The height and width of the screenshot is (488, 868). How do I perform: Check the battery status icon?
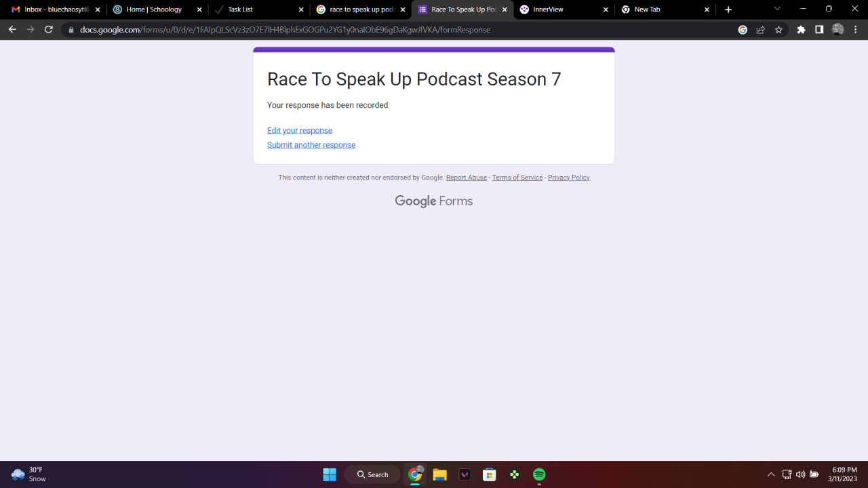pos(814,474)
